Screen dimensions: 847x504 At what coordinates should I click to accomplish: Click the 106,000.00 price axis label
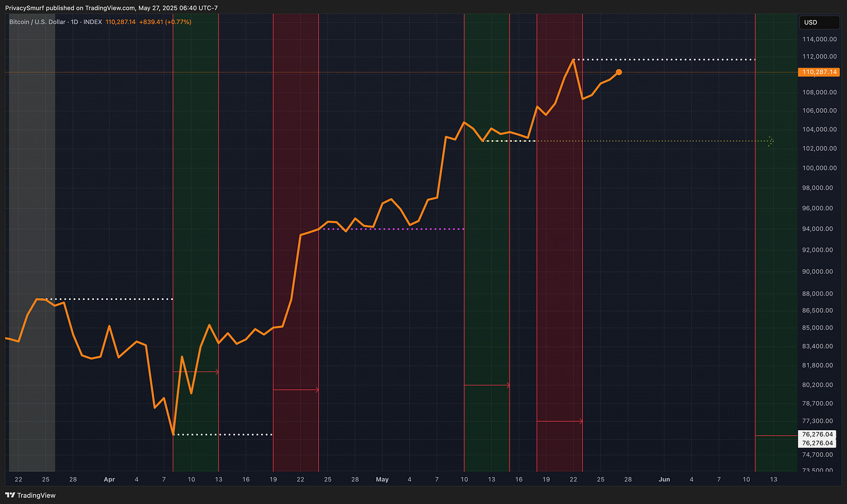[x=820, y=110]
